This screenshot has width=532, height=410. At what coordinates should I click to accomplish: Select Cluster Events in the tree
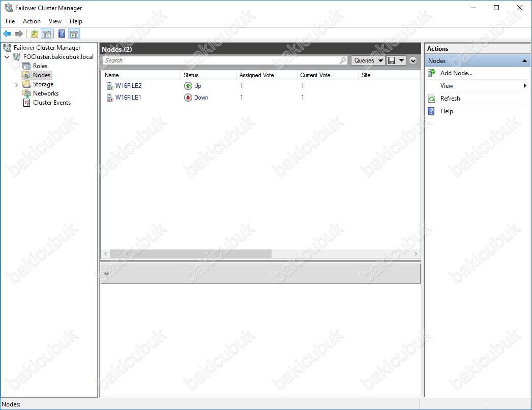pos(52,103)
